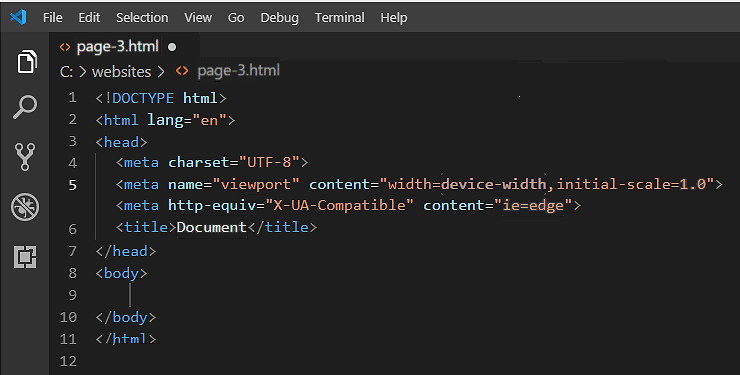Image resolution: width=740 pixels, height=375 pixels.
Task: Open the Selection menu
Action: click(x=142, y=17)
